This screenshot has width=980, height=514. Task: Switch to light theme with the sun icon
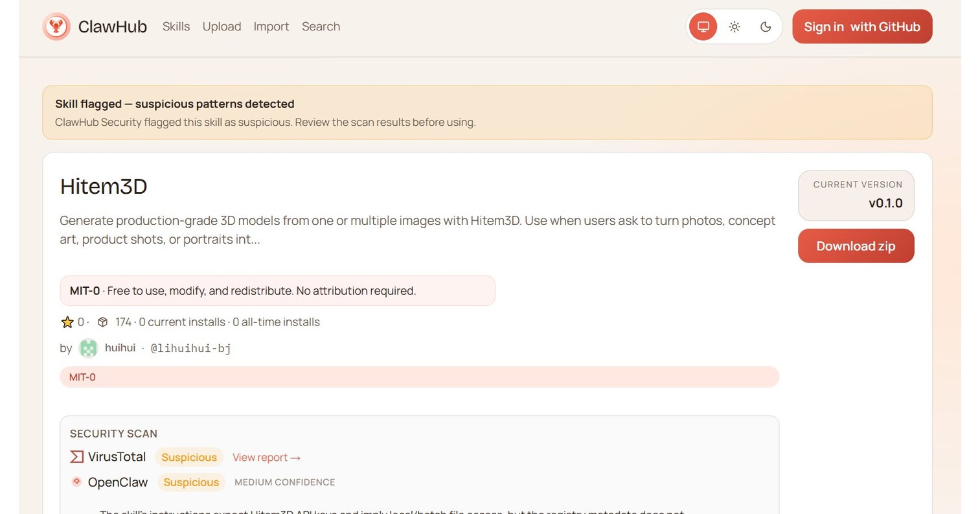tap(734, 27)
